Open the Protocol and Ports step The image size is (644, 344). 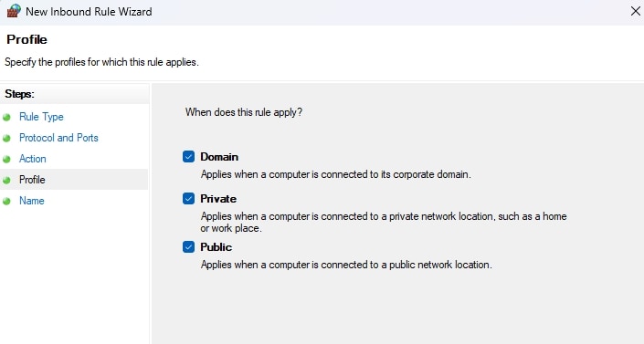click(x=58, y=138)
